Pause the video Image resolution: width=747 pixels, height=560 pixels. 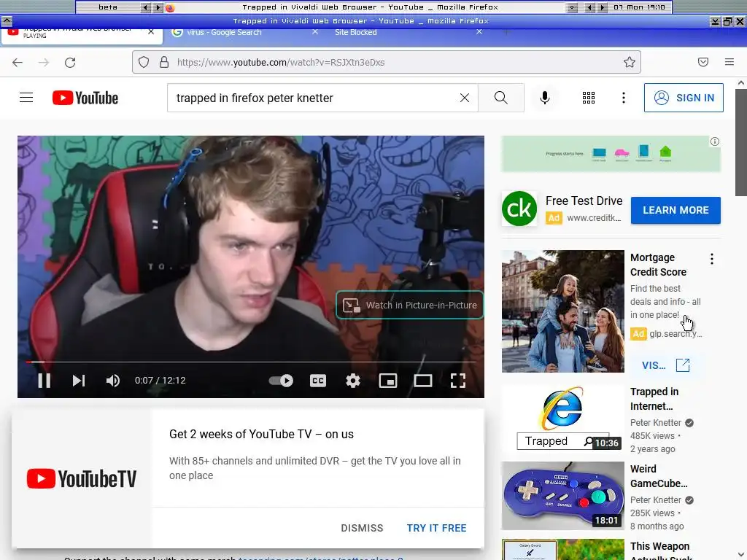tap(44, 381)
